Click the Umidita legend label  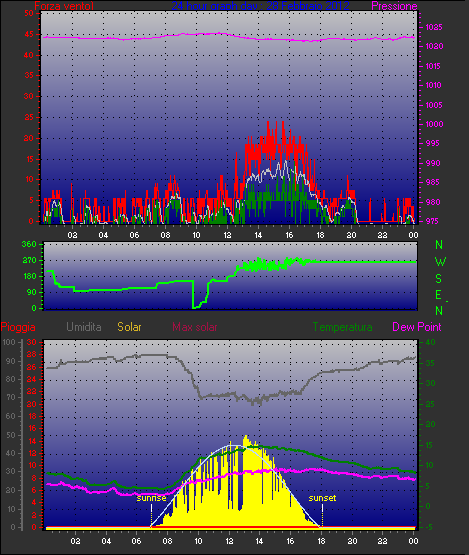[x=84, y=327]
